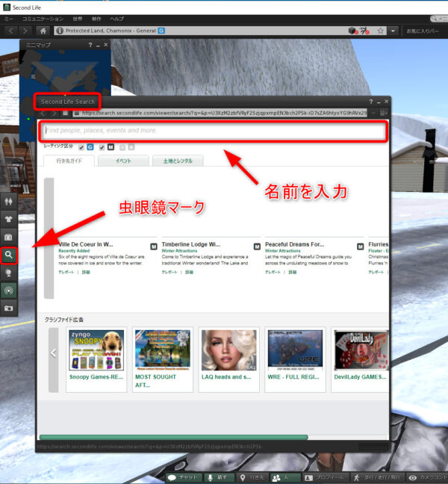The height and width of the screenshot is (484, 448).
Task: Toggle the Adult rating checkbox
Action: [x=122, y=147]
